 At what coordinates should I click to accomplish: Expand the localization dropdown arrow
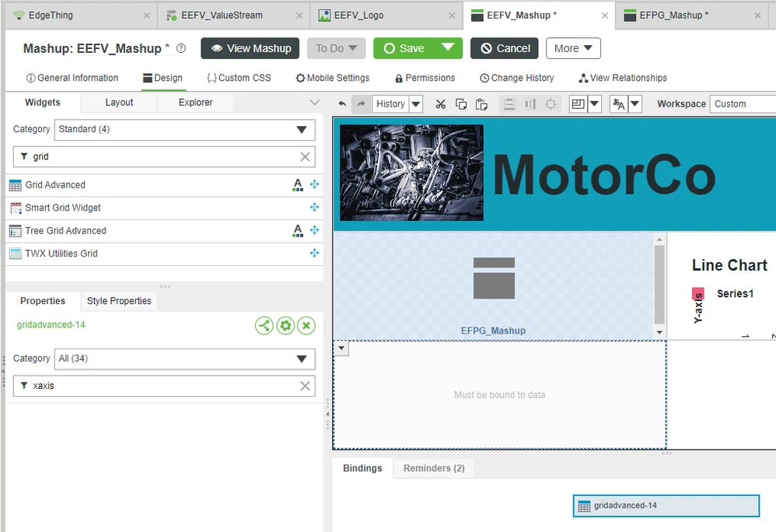pyautogui.click(x=635, y=104)
